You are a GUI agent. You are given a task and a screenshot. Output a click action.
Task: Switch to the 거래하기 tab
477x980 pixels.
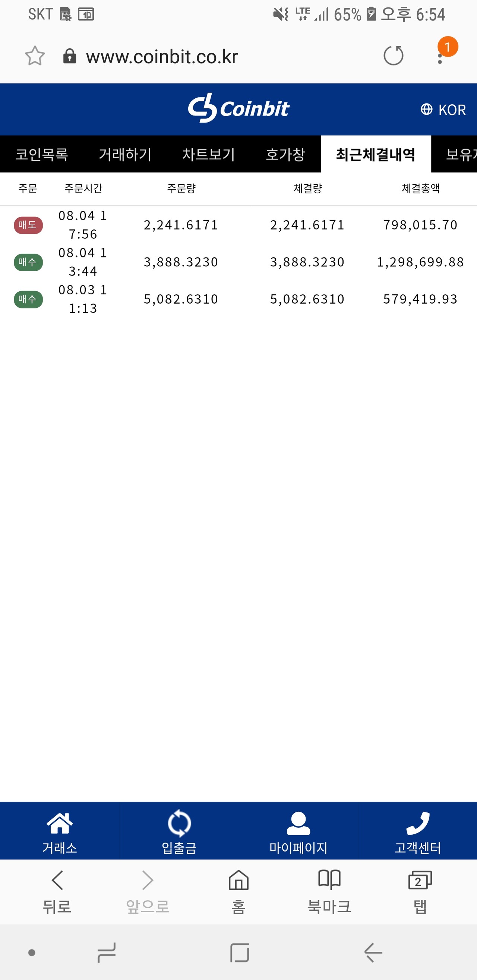point(125,154)
